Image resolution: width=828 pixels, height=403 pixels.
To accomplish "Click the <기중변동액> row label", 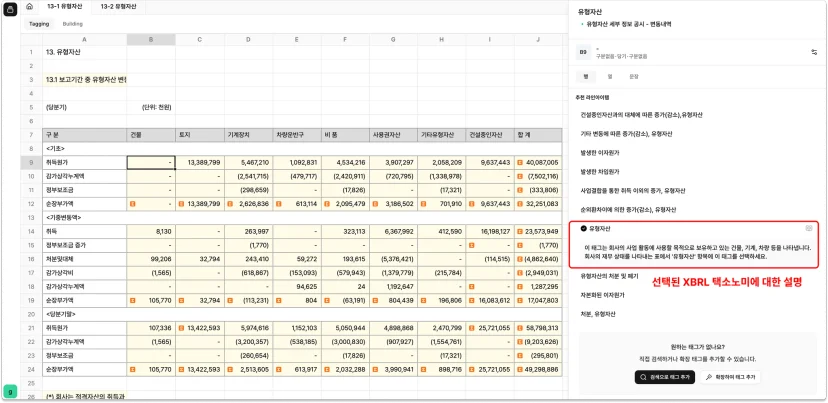I will (x=84, y=217).
